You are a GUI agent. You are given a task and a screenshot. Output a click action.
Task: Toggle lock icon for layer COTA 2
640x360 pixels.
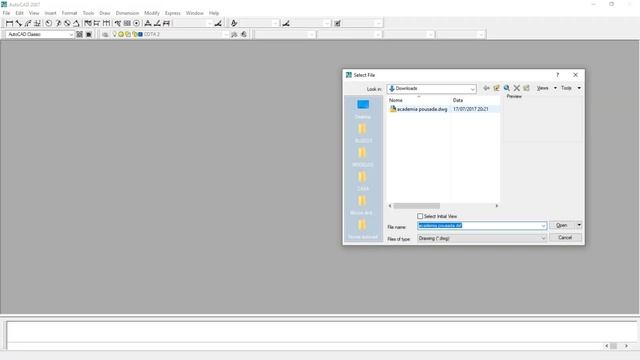(134, 34)
